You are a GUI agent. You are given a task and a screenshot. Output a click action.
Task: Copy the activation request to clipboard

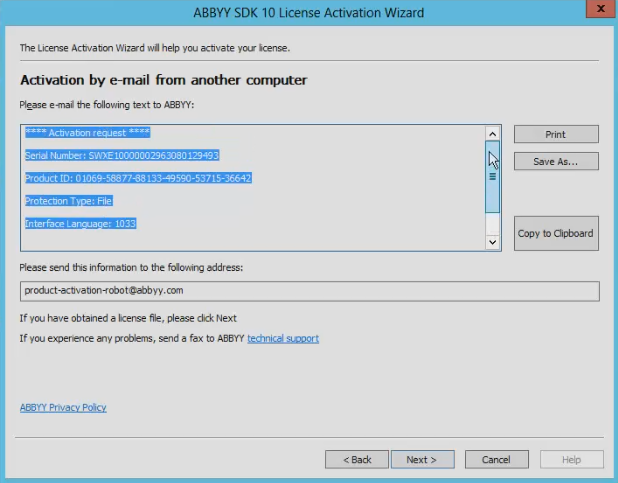tap(556, 233)
